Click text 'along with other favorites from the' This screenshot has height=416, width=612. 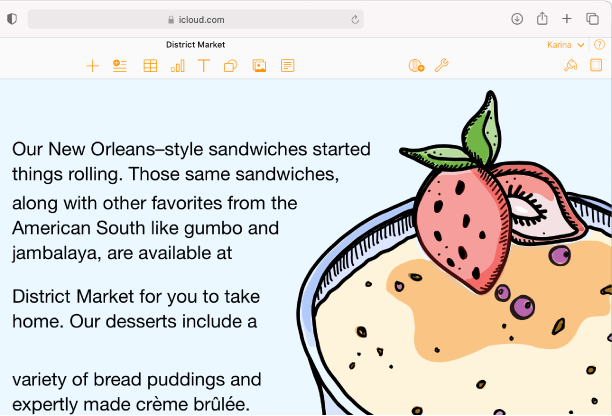[x=155, y=203]
